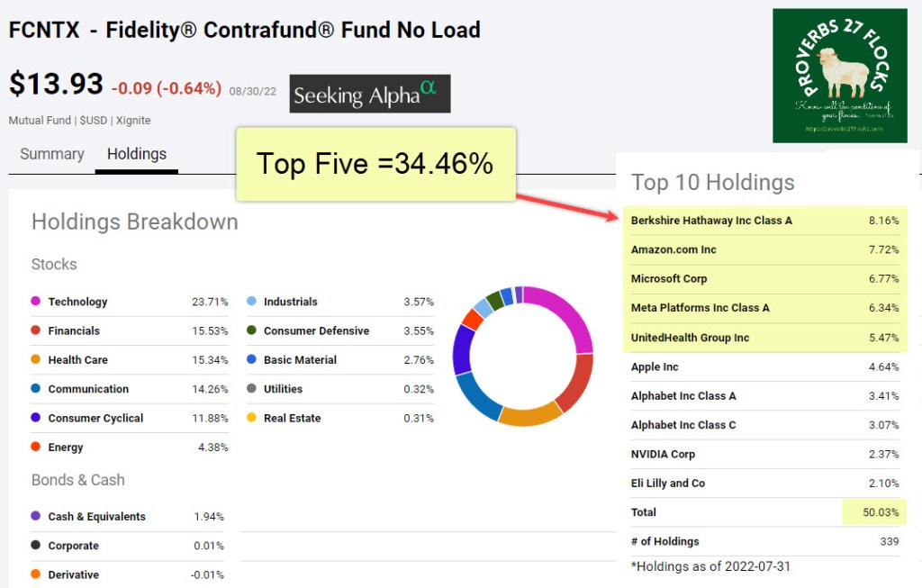Click the Technology magenta legend dot

tap(36, 302)
